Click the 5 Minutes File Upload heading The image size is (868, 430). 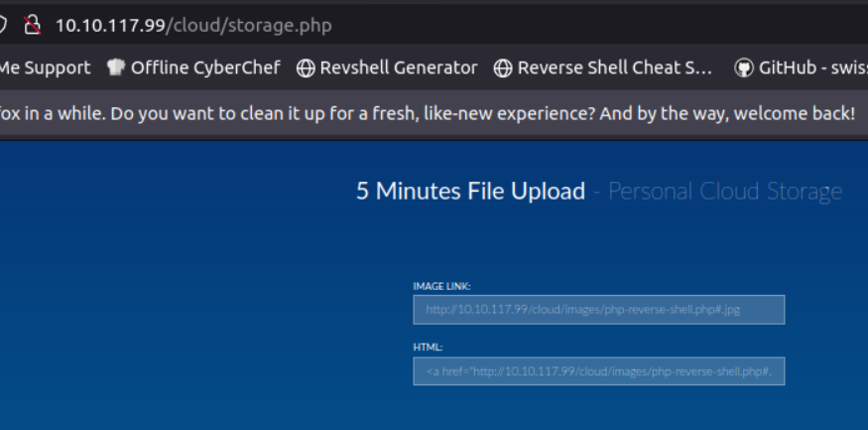tap(470, 191)
